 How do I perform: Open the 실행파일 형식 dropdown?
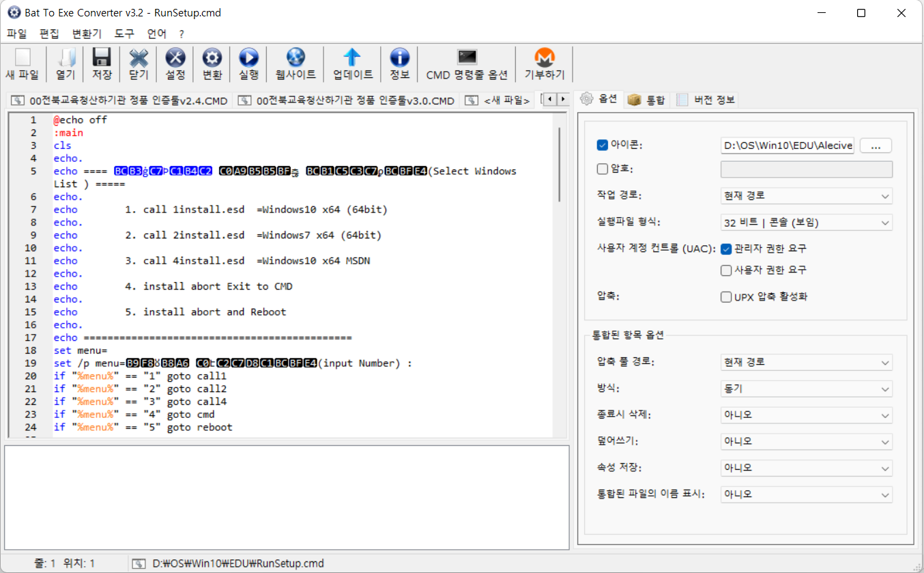[807, 223]
